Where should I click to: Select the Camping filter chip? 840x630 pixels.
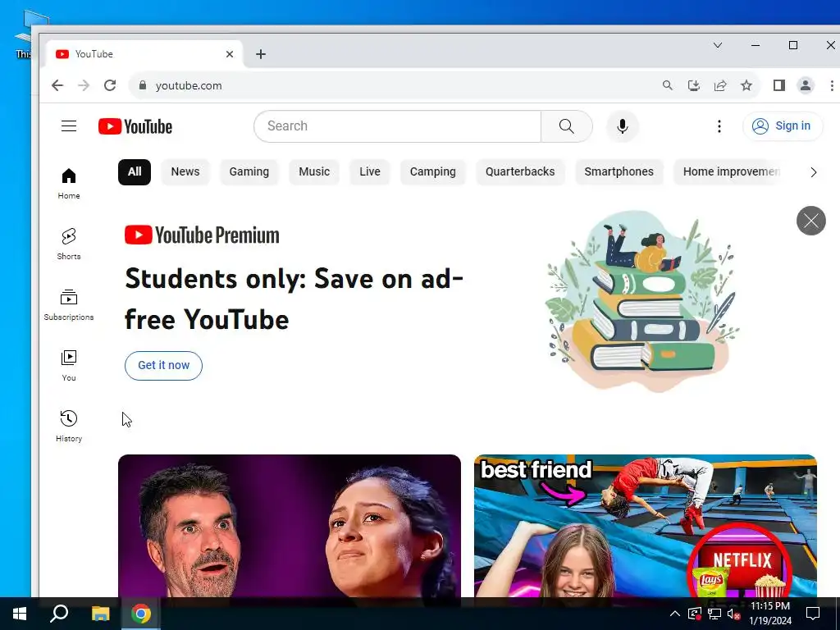[433, 171]
